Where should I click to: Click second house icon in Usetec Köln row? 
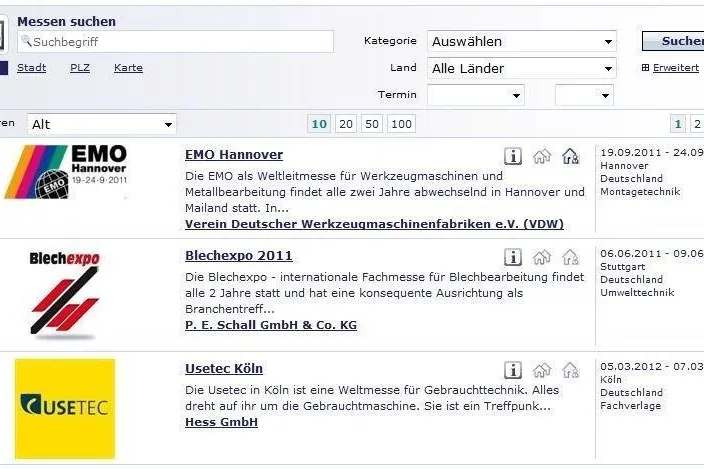click(571, 370)
